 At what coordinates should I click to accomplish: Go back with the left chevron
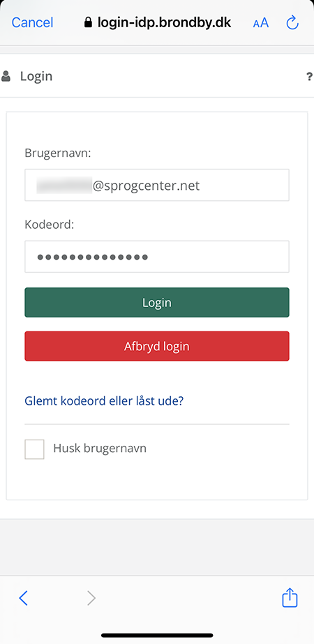(x=24, y=598)
